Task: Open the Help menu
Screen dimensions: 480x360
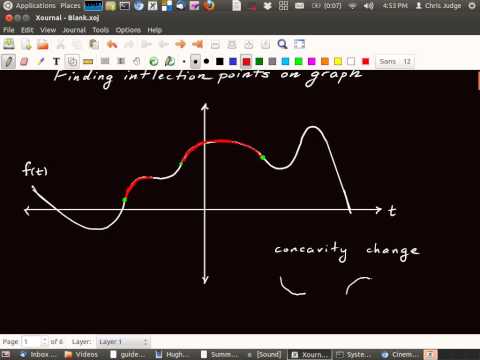Action: (x=154, y=30)
